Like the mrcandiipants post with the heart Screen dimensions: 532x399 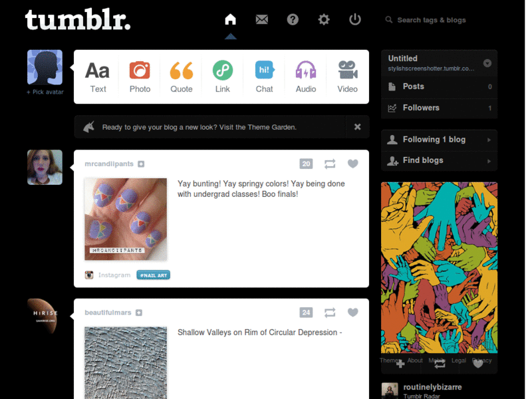coord(353,164)
